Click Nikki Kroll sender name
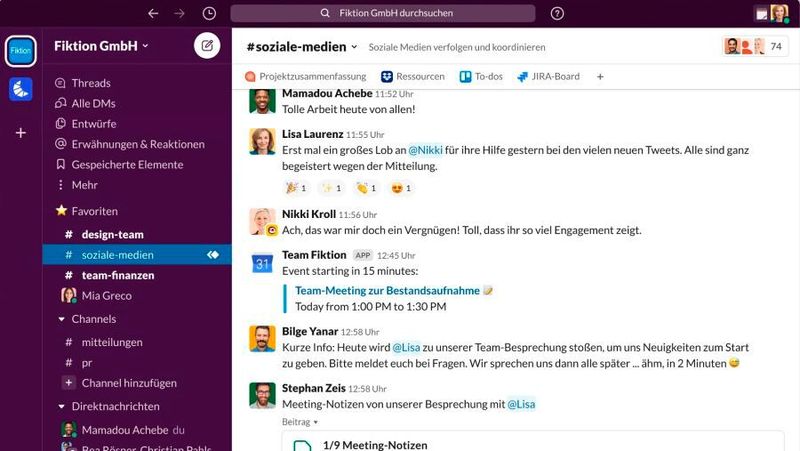 click(309, 214)
